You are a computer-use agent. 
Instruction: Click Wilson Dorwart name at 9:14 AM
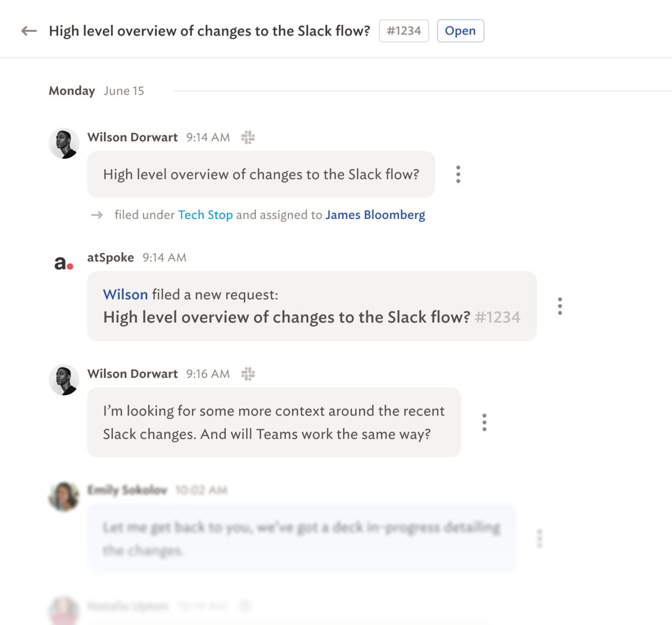pyautogui.click(x=133, y=137)
